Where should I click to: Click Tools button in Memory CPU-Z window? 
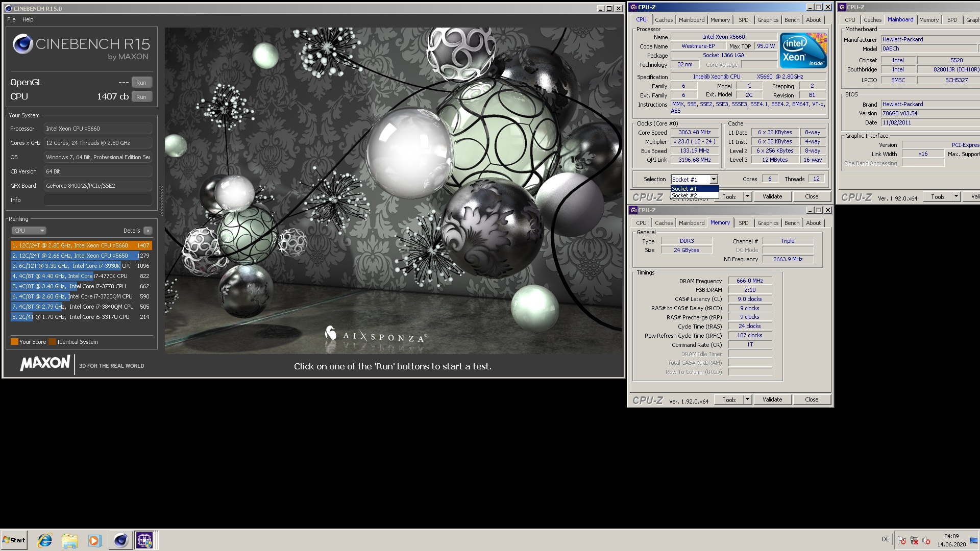coord(729,399)
